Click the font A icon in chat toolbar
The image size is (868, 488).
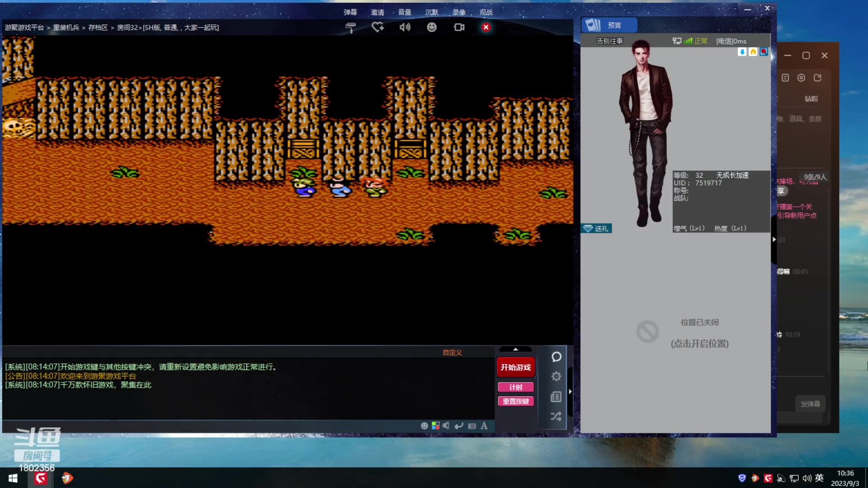(x=484, y=426)
